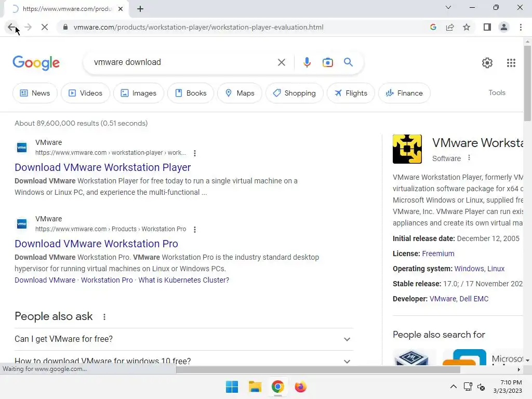Click the horizontal scrollbar right arrow

(519, 369)
